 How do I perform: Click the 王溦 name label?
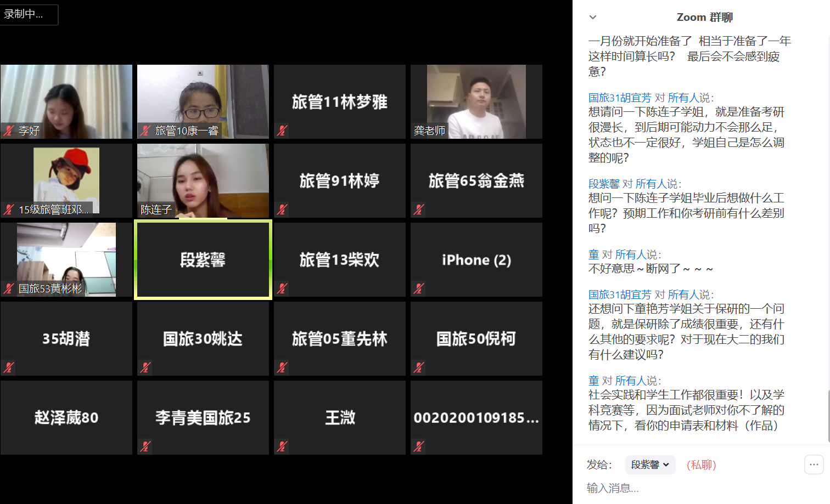coord(340,417)
